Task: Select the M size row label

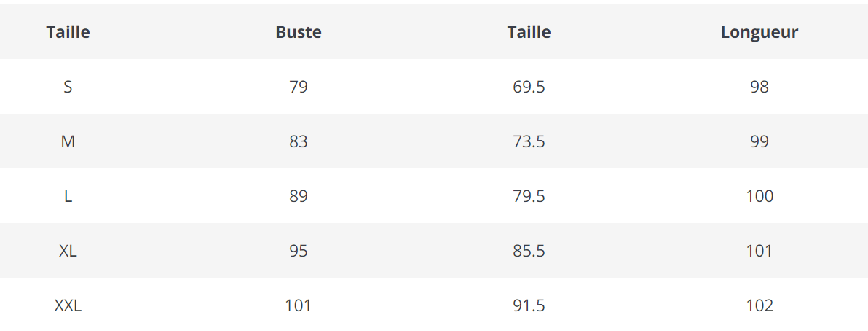Action: click(x=68, y=141)
